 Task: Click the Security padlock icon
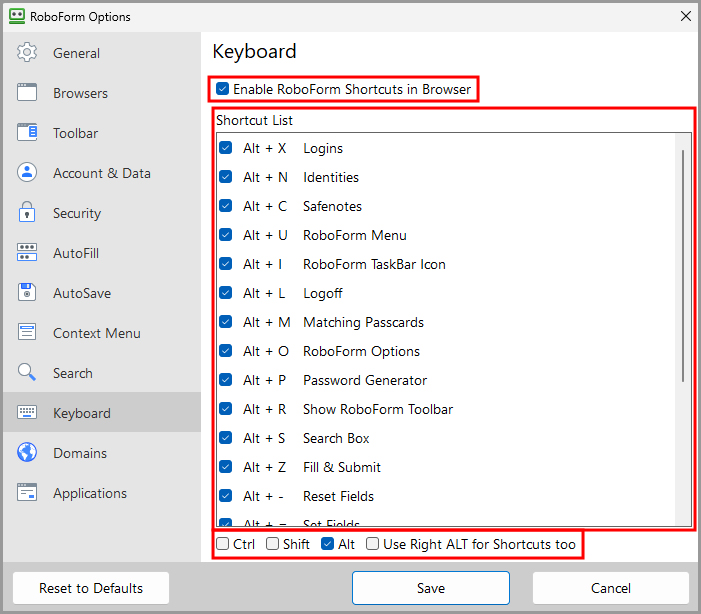[27, 212]
